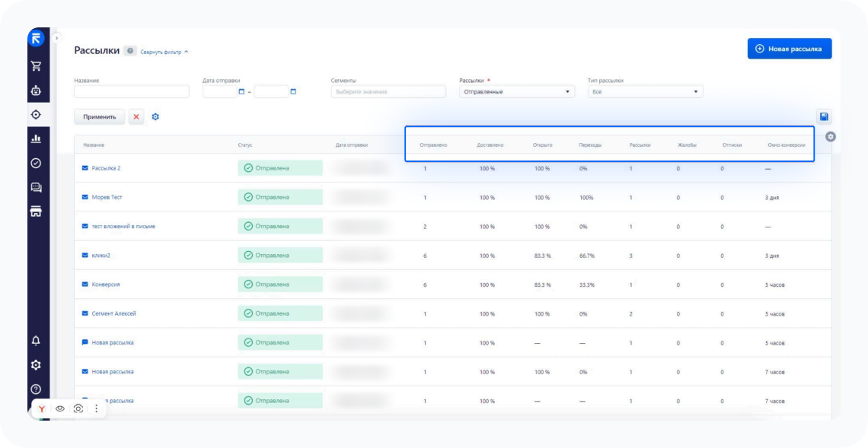Image resolution: width=868 pixels, height=448 pixels.
Task: Open the shopping cart section in sidebar
Action: (x=36, y=66)
